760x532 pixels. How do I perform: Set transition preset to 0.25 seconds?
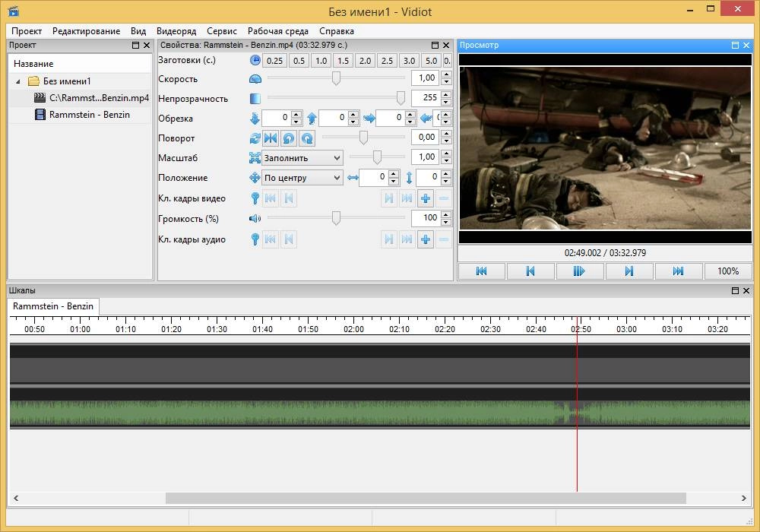click(274, 61)
